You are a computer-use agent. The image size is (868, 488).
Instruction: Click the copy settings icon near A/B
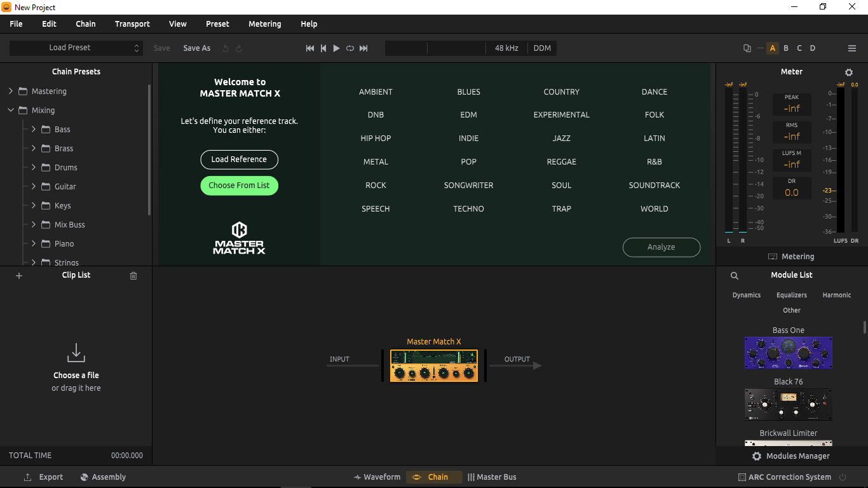747,48
